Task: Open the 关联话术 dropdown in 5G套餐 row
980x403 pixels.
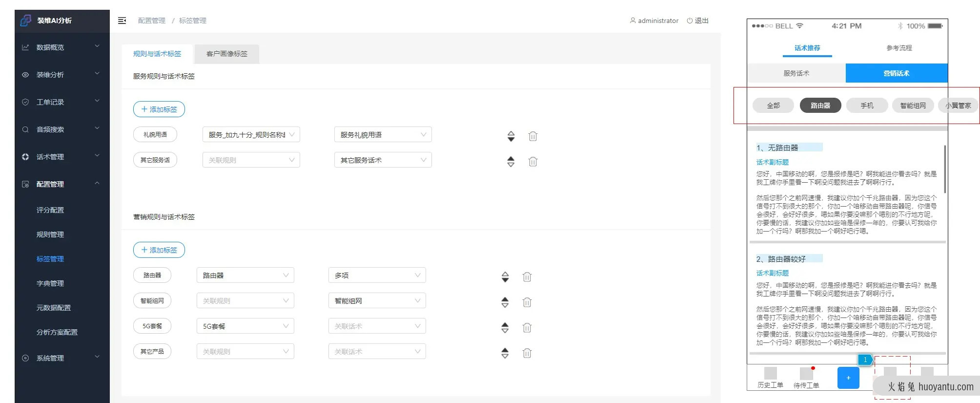Action: click(x=377, y=326)
